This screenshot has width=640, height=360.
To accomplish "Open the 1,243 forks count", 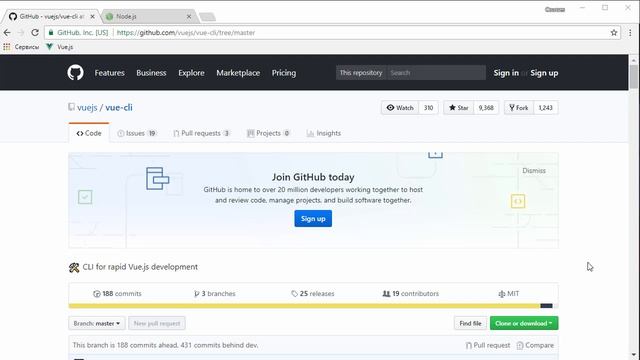I will coord(545,108).
